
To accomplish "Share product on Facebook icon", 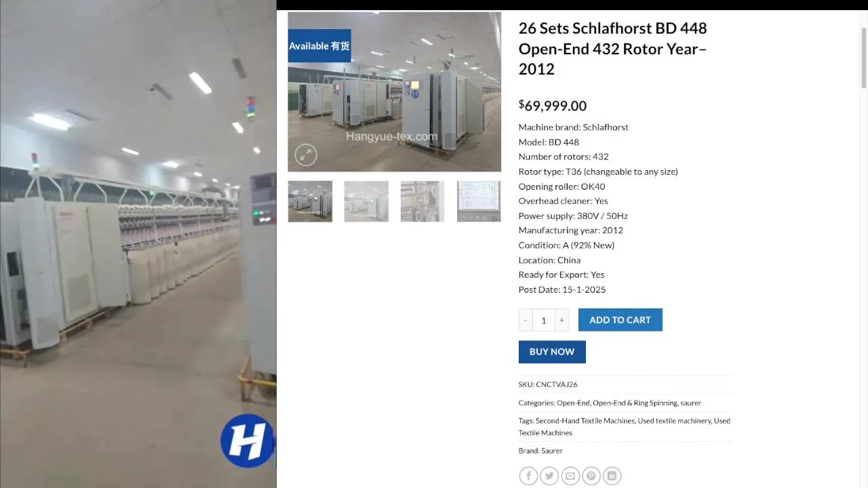I will pyautogui.click(x=528, y=476).
